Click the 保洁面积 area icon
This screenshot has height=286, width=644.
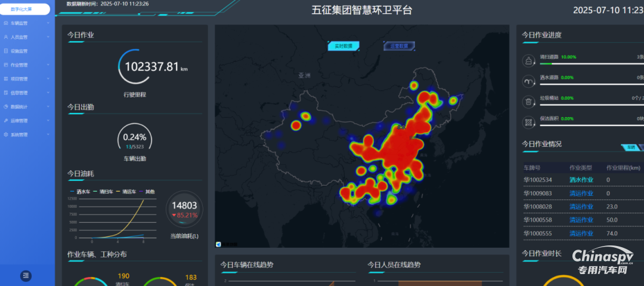point(528,122)
